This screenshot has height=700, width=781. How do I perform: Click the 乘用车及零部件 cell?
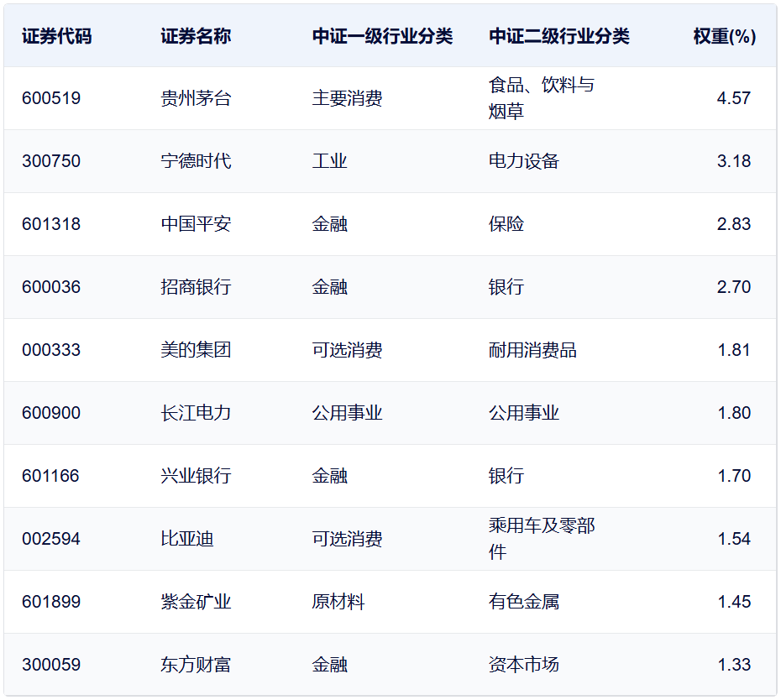tap(542, 539)
